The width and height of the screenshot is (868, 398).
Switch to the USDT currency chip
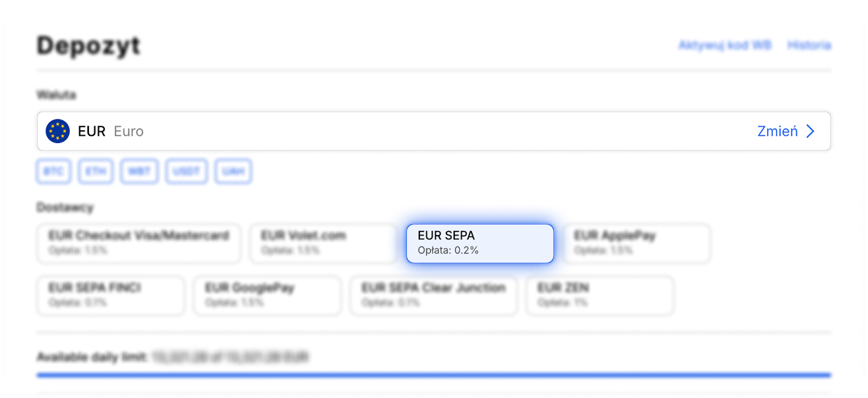[187, 172]
